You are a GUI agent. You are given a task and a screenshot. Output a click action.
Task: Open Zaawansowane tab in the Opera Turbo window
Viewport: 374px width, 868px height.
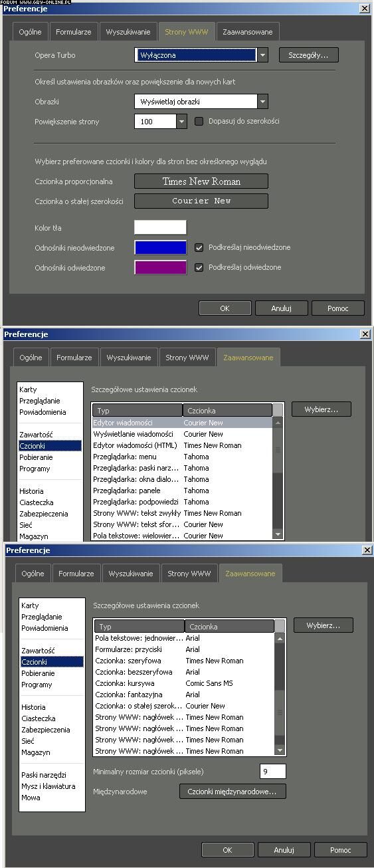(248, 32)
